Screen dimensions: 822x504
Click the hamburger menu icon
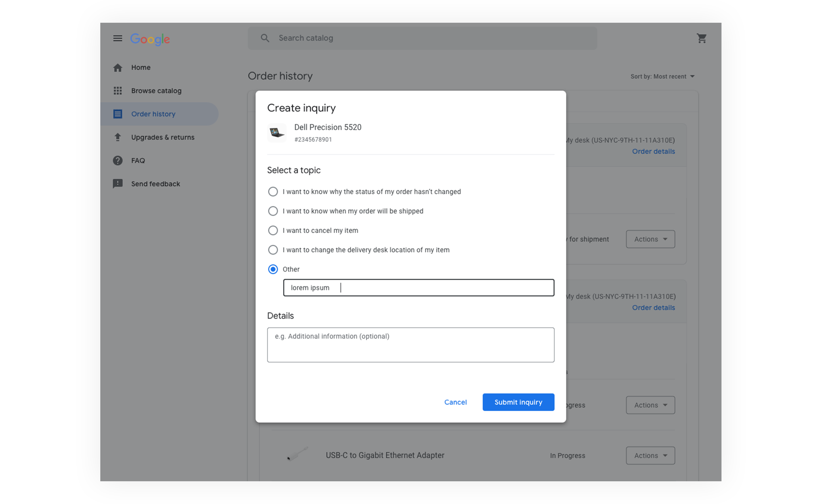117,38
